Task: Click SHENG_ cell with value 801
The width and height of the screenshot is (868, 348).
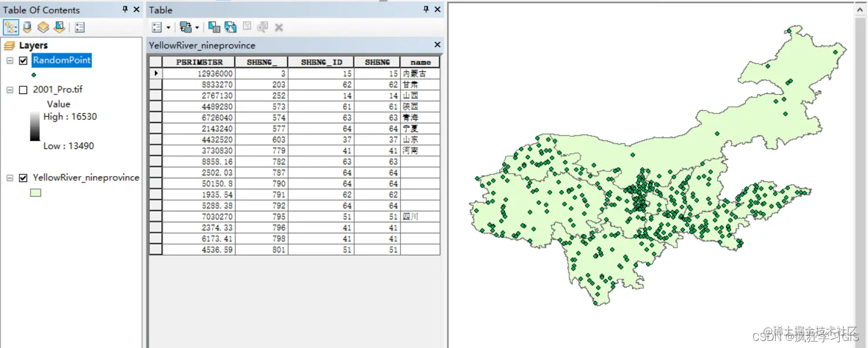Action: (261, 249)
